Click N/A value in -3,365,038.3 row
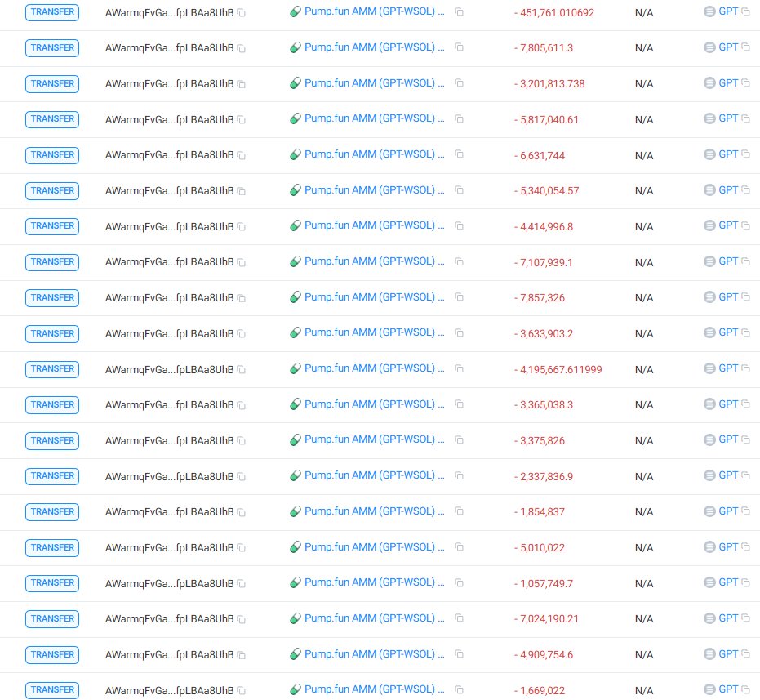The image size is (760, 700). point(643,405)
